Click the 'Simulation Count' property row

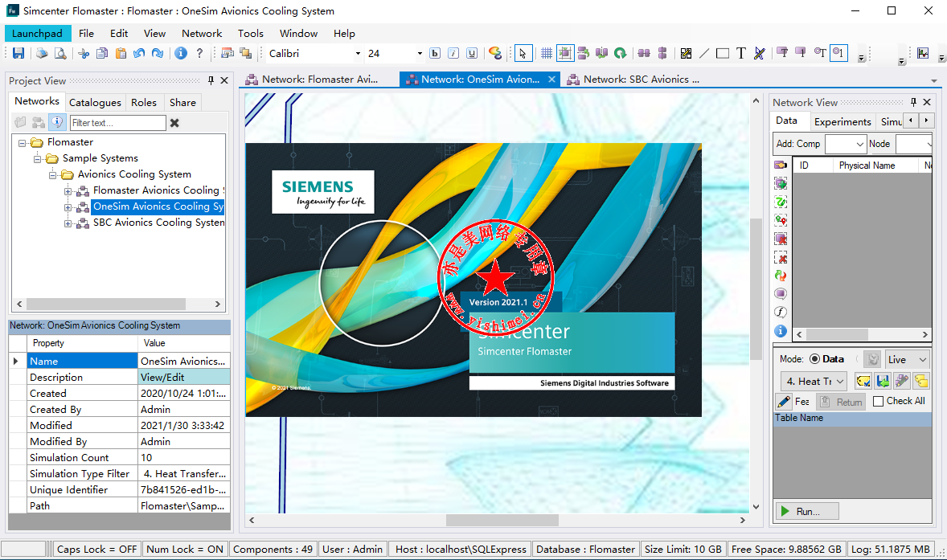(120, 457)
